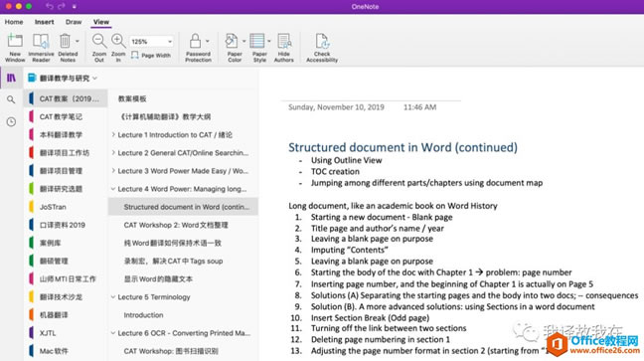
Task: Choose Paper Style
Action: click(x=258, y=48)
